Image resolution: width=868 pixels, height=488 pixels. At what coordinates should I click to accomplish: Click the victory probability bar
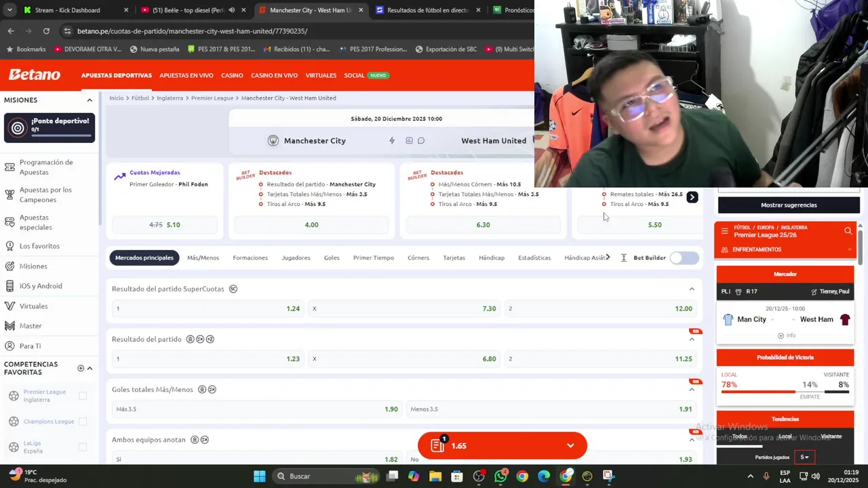click(785, 391)
